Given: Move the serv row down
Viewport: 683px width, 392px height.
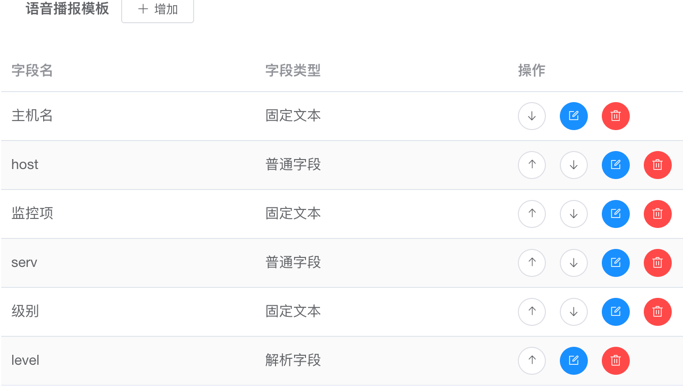Looking at the screenshot, I should tap(574, 263).
